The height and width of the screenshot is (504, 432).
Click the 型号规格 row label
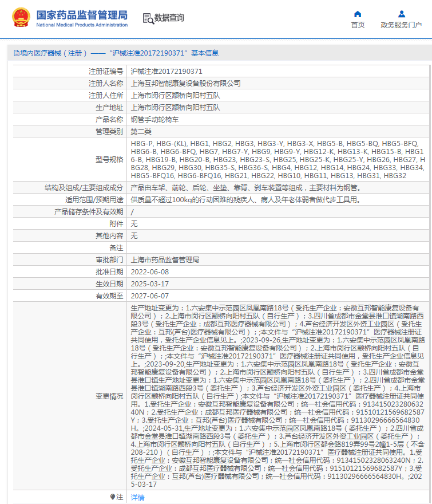109,160
